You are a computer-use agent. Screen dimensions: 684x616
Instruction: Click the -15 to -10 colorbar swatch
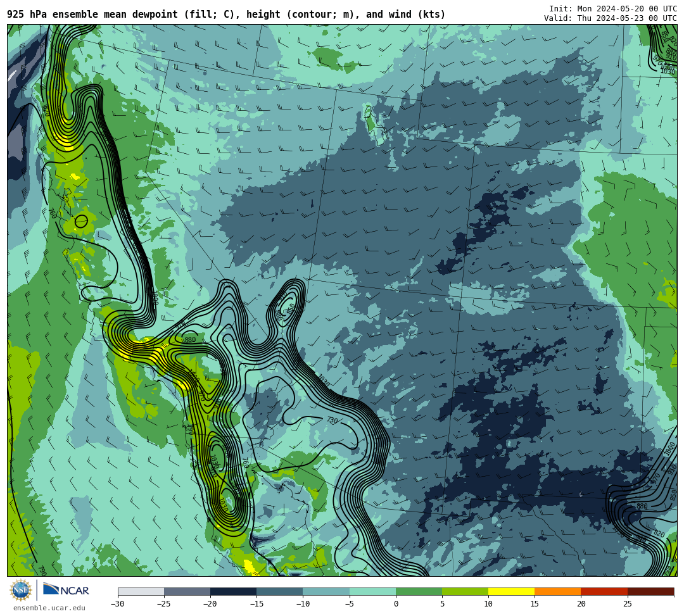click(280, 591)
